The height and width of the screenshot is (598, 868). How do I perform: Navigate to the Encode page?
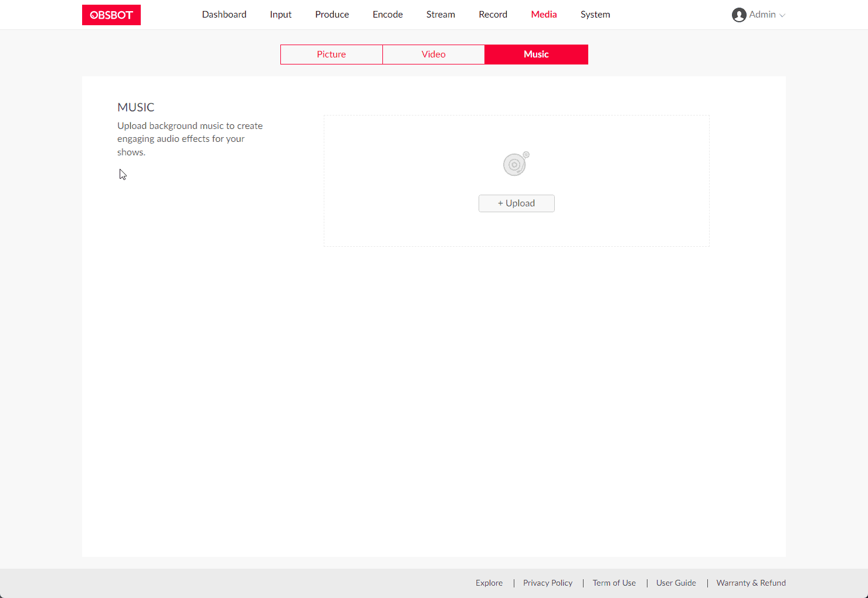(388, 15)
